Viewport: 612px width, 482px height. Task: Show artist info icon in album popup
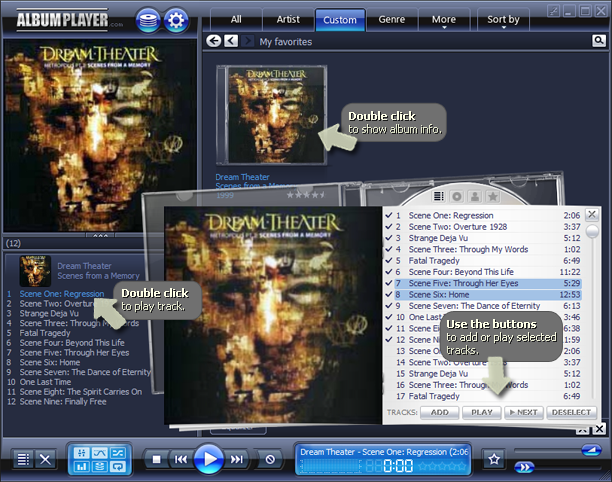point(475,196)
